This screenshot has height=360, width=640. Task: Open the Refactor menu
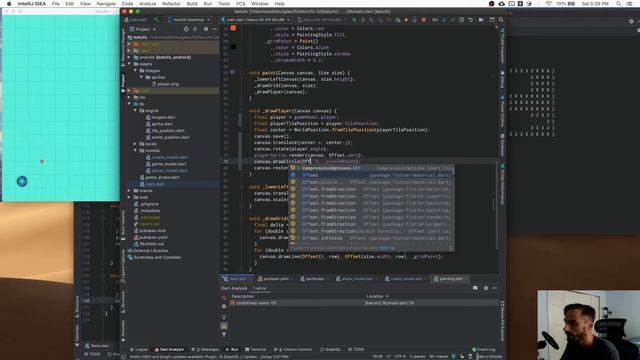pos(171,4)
